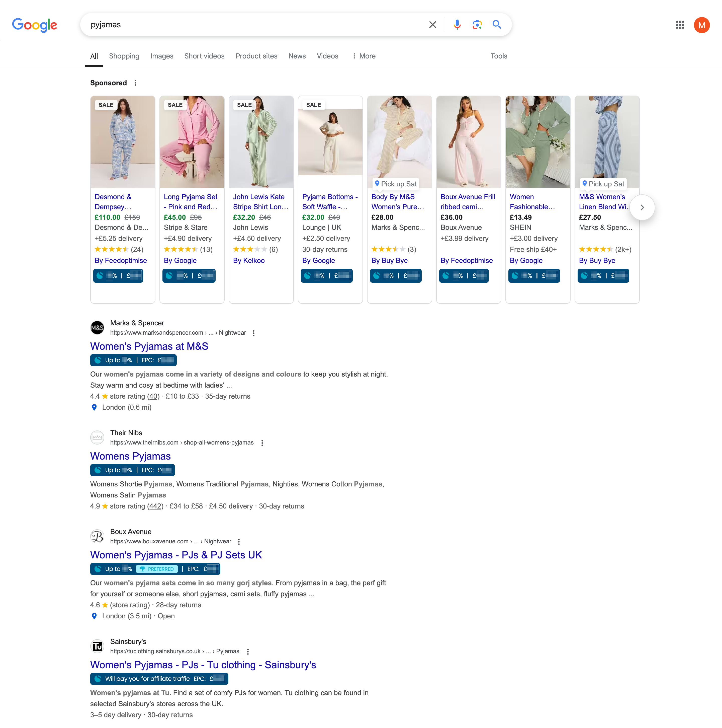Open Women's Pyjamas at M&S link
Image resolution: width=722 pixels, height=728 pixels.
tap(149, 346)
